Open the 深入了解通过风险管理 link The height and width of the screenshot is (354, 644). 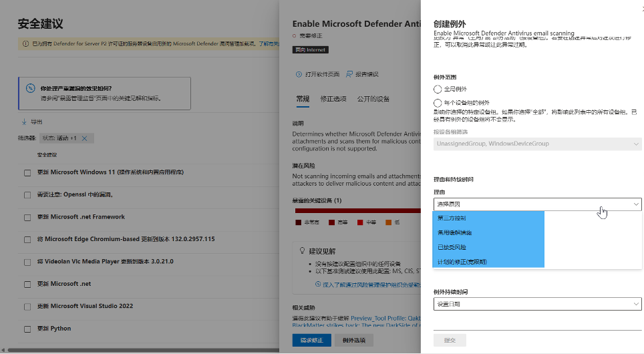coord(371,285)
